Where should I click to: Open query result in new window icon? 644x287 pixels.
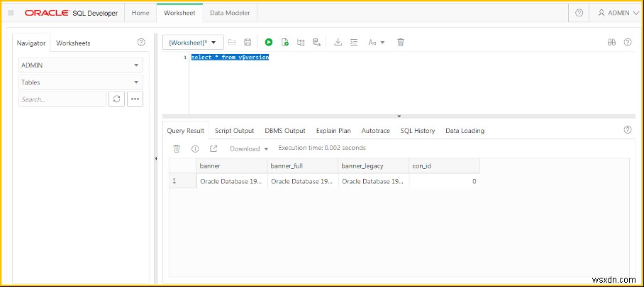tap(213, 148)
